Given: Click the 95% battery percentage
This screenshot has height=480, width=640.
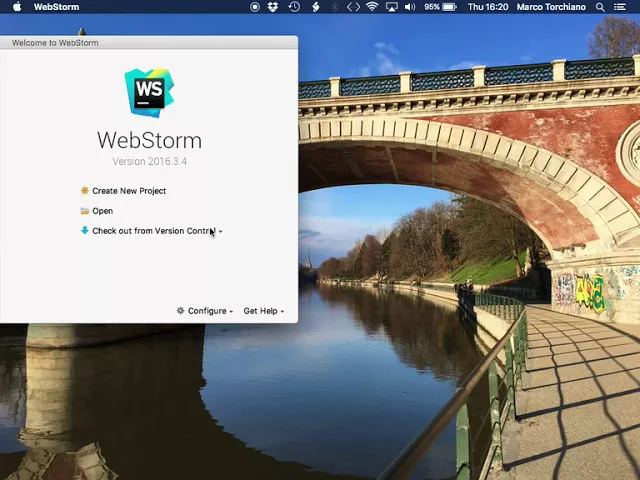Looking at the screenshot, I should [x=431, y=7].
